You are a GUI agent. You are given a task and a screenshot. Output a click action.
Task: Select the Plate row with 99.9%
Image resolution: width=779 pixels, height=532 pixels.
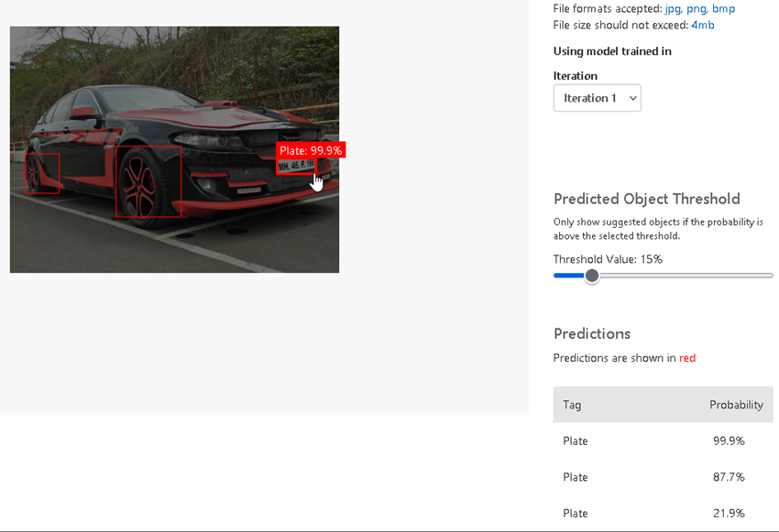click(664, 440)
